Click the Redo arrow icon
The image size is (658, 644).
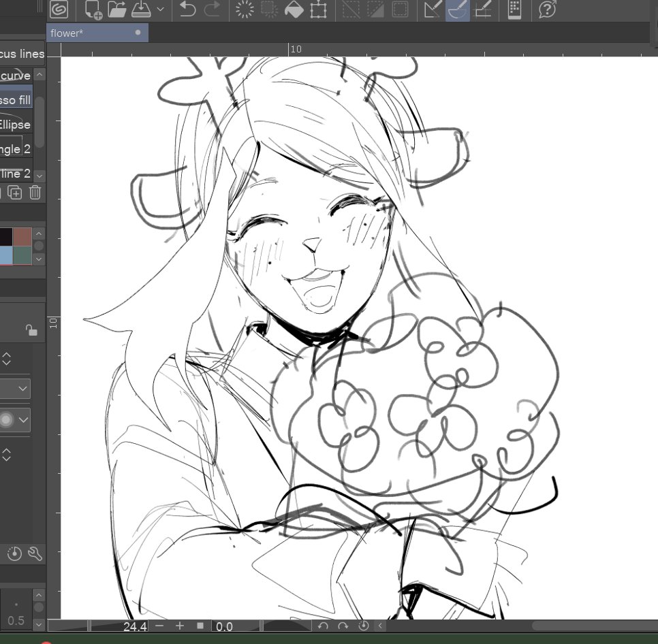pos(212,10)
